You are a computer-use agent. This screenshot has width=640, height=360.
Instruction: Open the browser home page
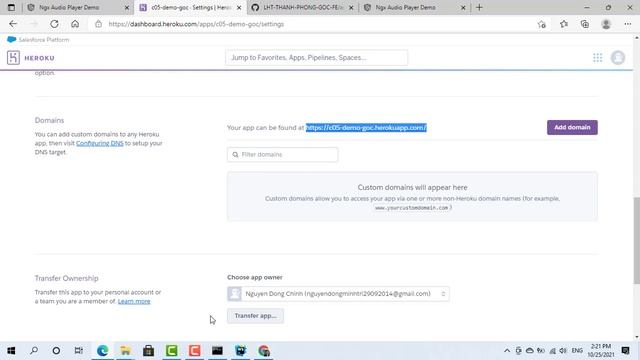tap(75, 24)
